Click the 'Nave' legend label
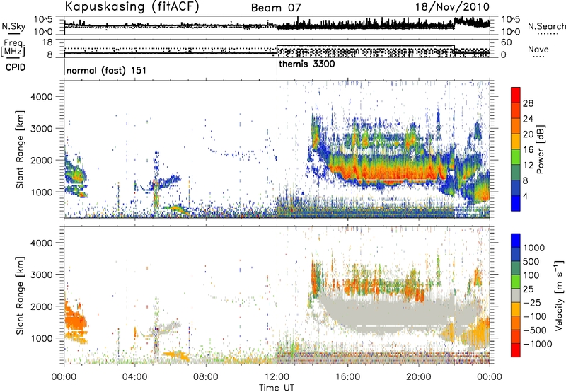 coord(538,49)
